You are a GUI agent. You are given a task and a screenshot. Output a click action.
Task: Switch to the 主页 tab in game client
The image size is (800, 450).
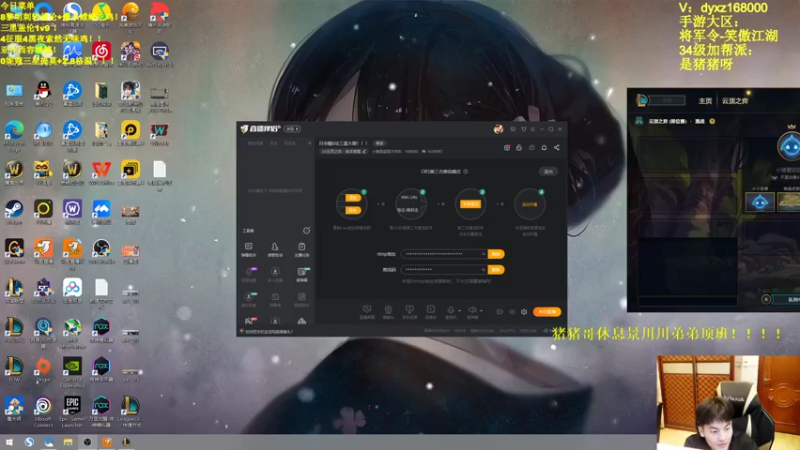(x=705, y=101)
